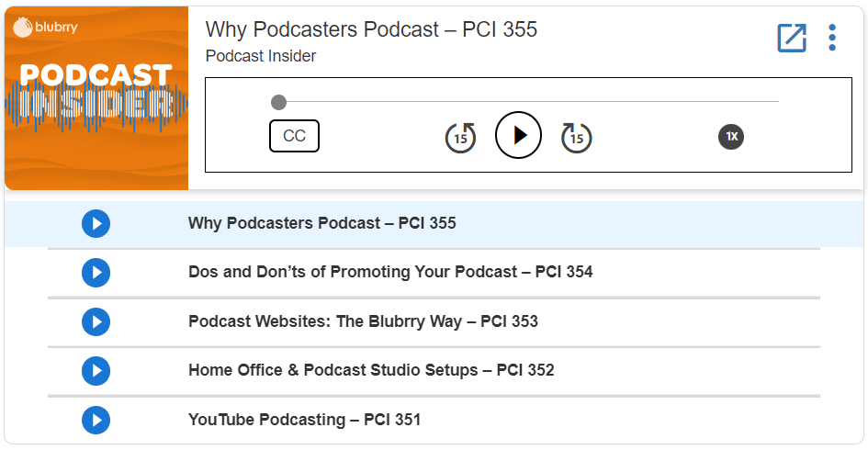Viewport: 868px width, 450px height.
Task: Open the three-dot more options menu
Action: [x=832, y=38]
